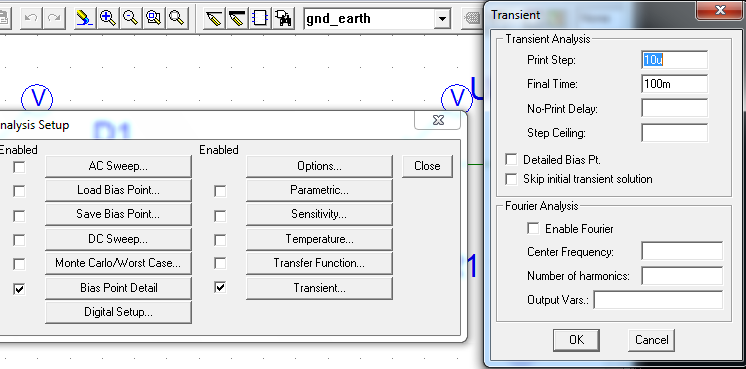Image resolution: width=746 pixels, height=369 pixels.
Task: Open the DC Sweep... settings button
Action: (x=118, y=239)
